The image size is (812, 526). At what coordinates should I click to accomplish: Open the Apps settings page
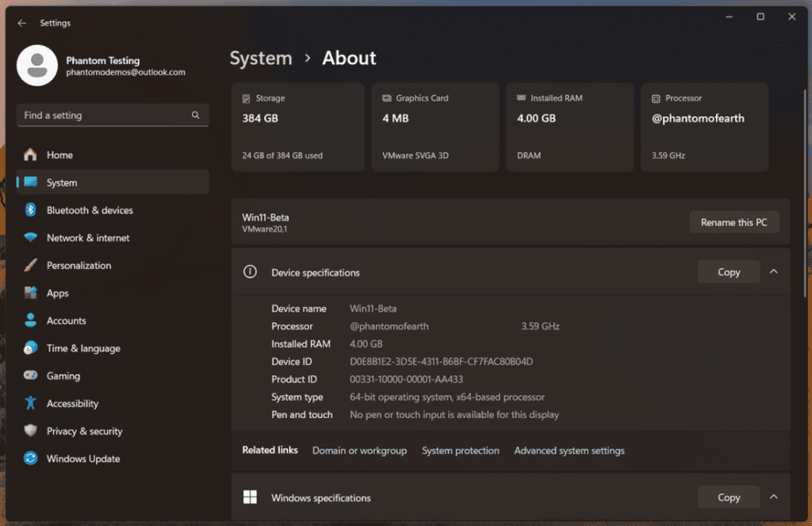(113, 293)
